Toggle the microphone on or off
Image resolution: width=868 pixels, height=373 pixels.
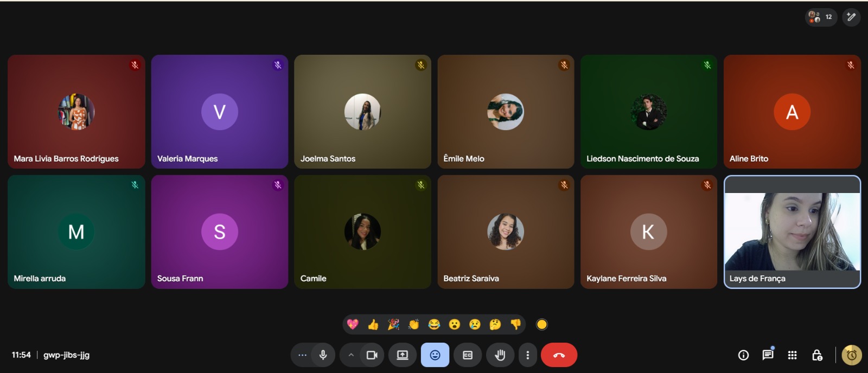click(x=323, y=355)
